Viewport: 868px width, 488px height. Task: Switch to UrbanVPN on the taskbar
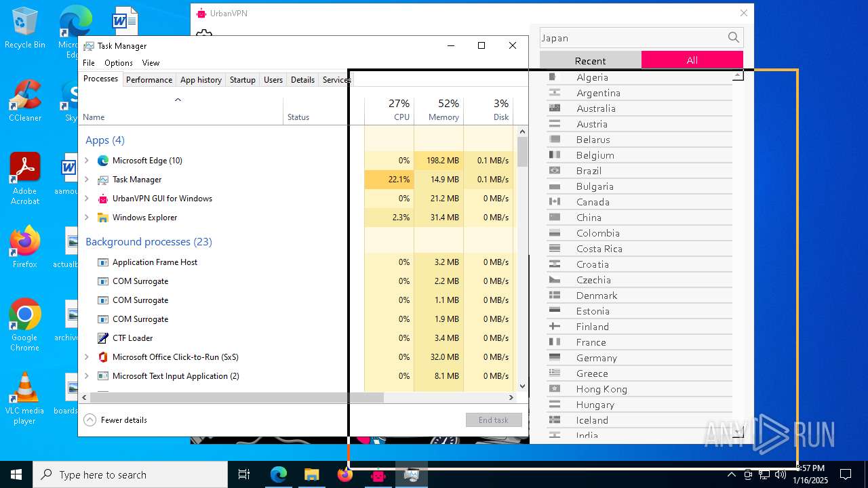click(x=378, y=474)
